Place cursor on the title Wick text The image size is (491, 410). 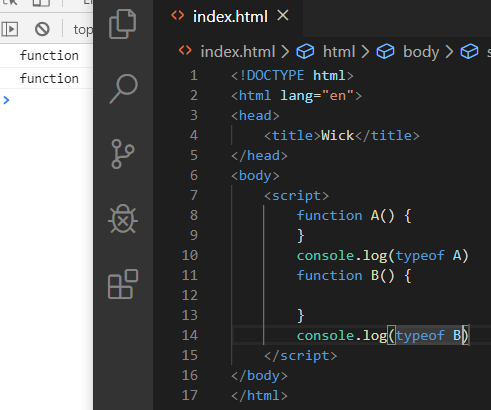click(337, 136)
